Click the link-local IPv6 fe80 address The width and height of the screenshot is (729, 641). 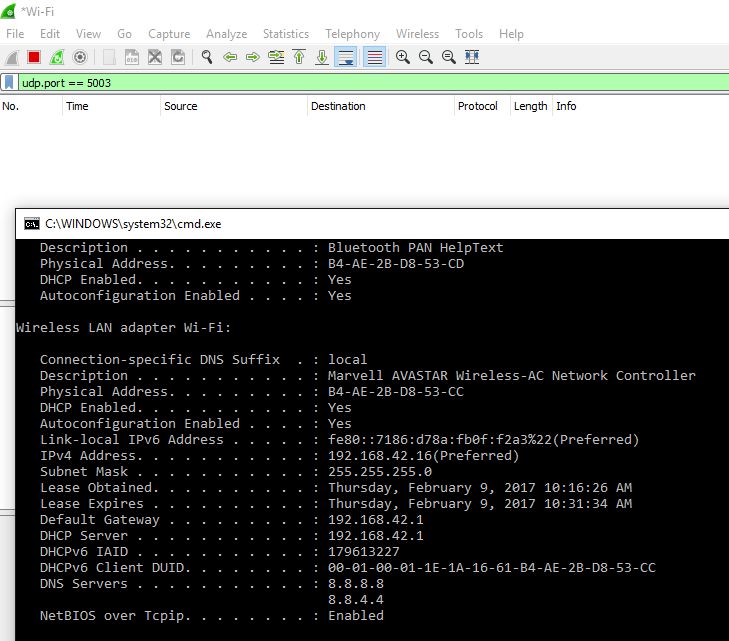click(x=484, y=440)
